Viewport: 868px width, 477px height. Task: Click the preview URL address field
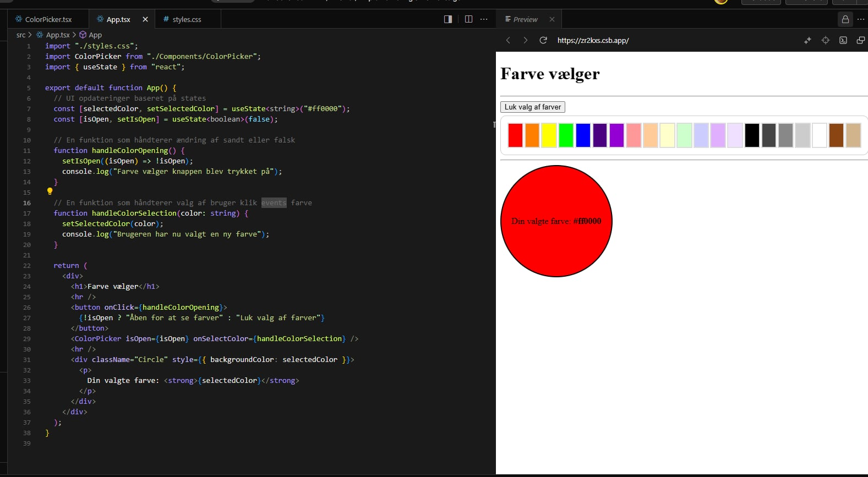593,40
